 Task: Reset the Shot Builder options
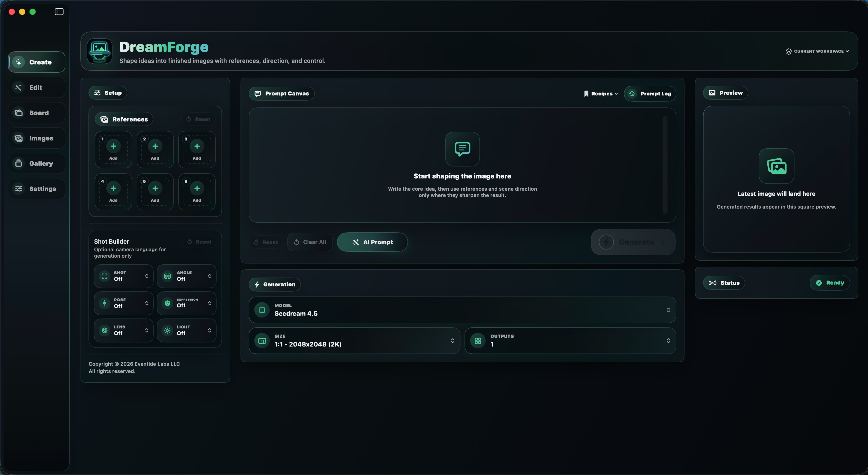pyautogui.click(x=200, y=242)
